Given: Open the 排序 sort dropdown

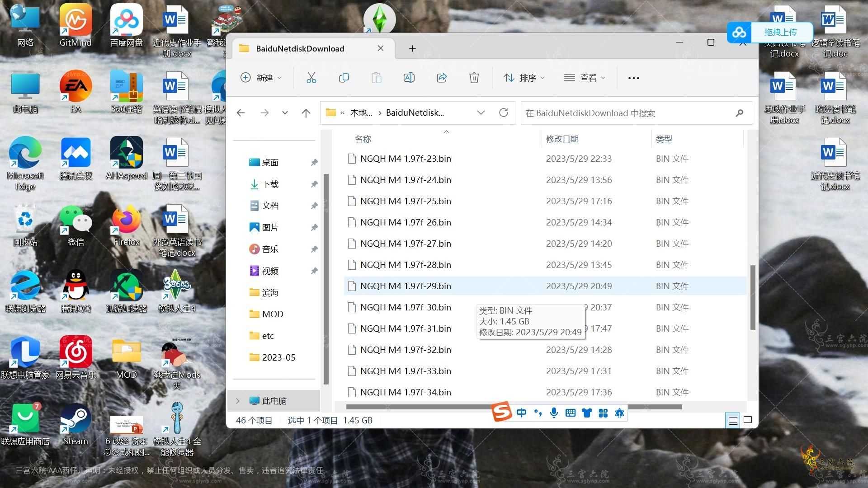Looking at the screenshot, I should [x=524, y=78].
